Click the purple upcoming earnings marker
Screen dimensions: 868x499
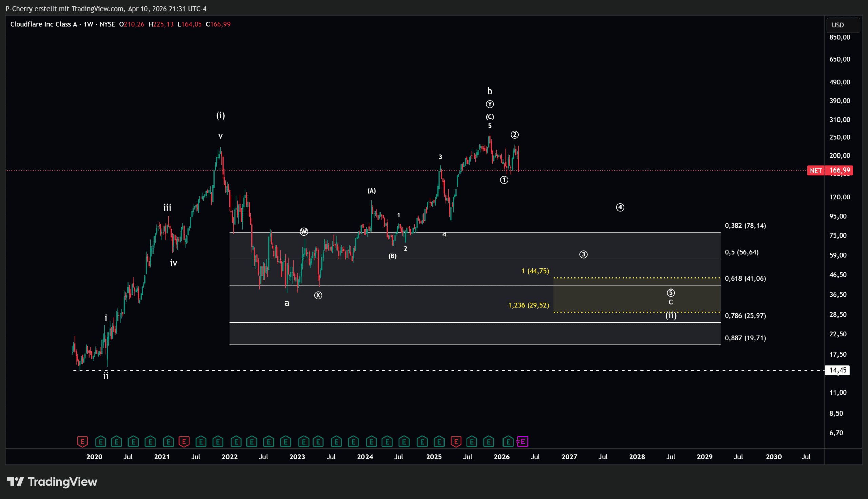click(x=522, y=442)
